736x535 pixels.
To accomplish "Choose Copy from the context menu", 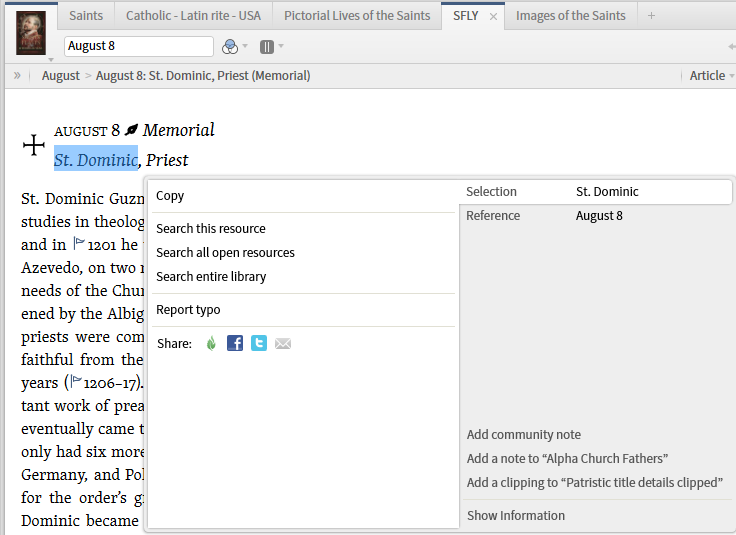I will (170, 196).
